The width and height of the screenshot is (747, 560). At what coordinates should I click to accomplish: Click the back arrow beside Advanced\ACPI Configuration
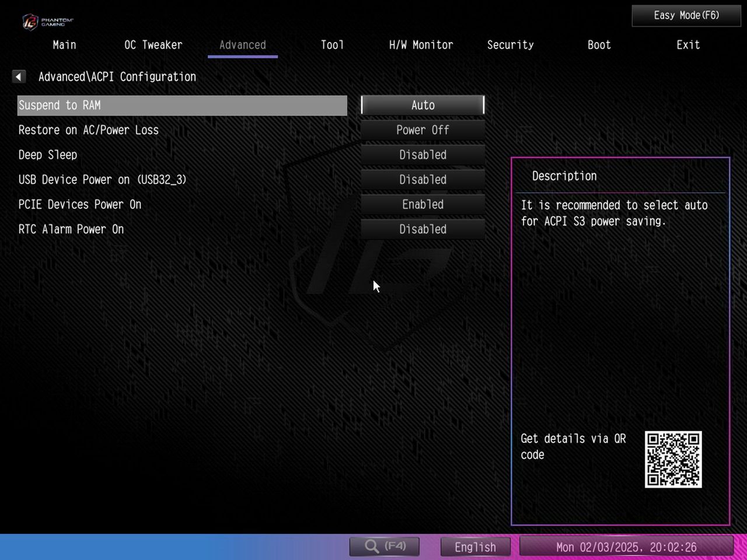coord(19,76)
